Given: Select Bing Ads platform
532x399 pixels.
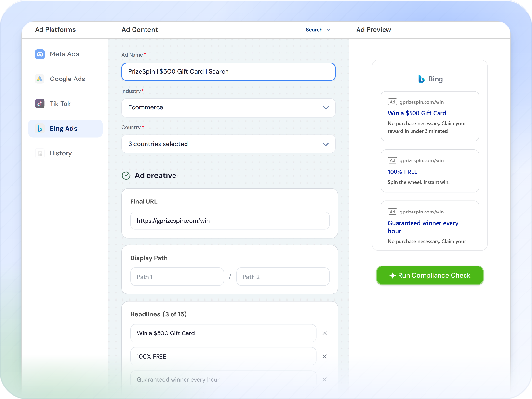Looking at the screenshot, I should (66, 128).
